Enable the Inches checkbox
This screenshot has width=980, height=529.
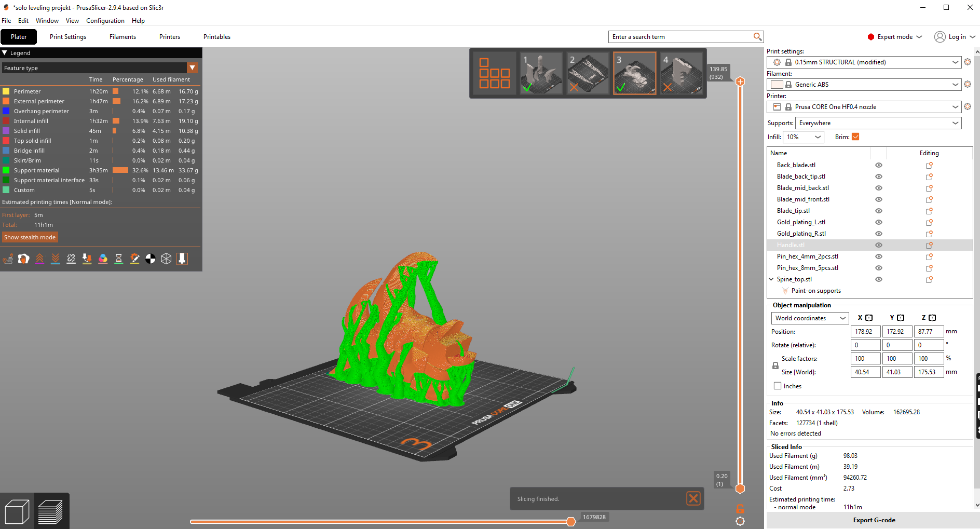778,386
